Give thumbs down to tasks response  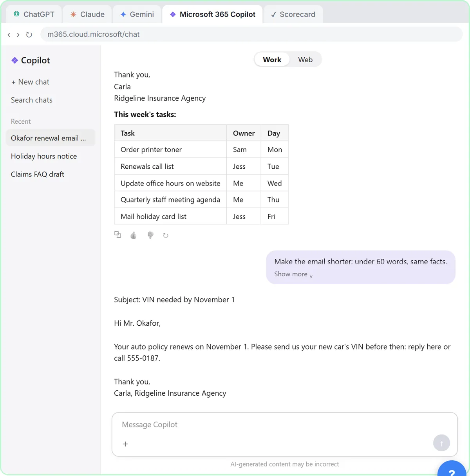pyautogui.click(x=150, y=235)
